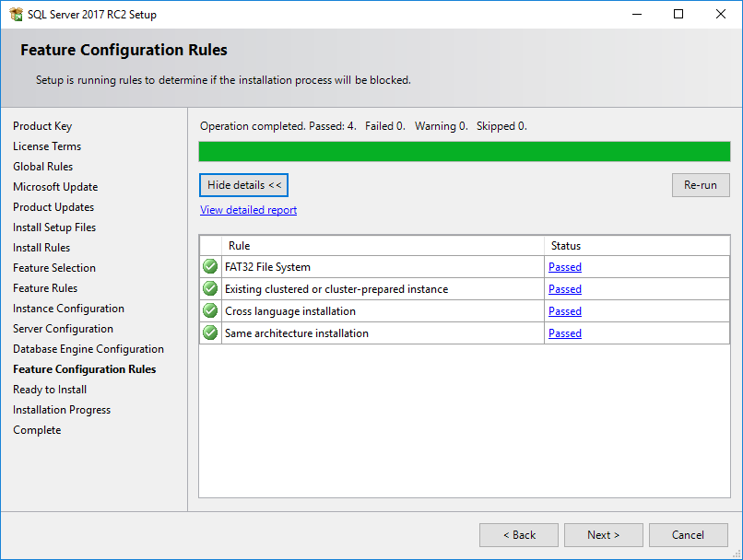Click the Rule column header
The width and height of the screenshot is (743, 560).
click(x=383, y=246)
